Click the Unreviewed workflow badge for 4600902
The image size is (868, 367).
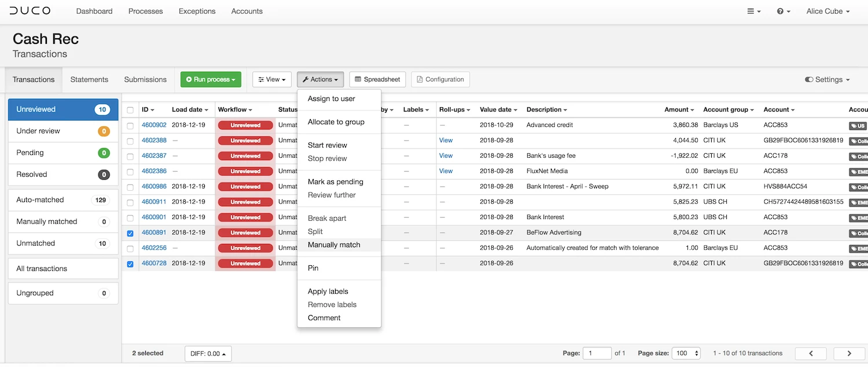point(245,125)
